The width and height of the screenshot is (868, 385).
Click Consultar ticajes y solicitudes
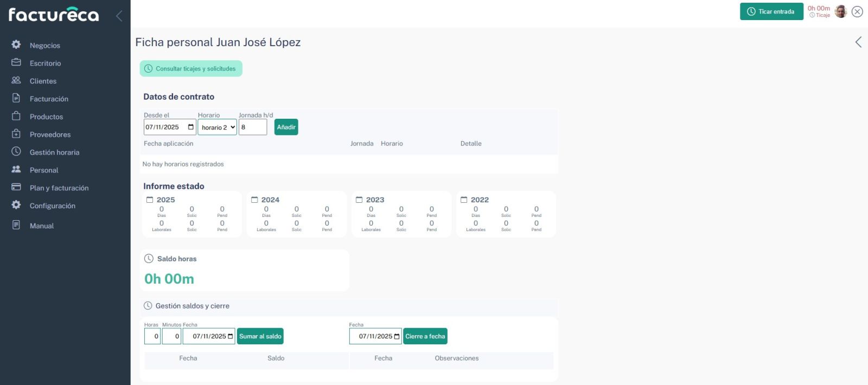[191, 69]
